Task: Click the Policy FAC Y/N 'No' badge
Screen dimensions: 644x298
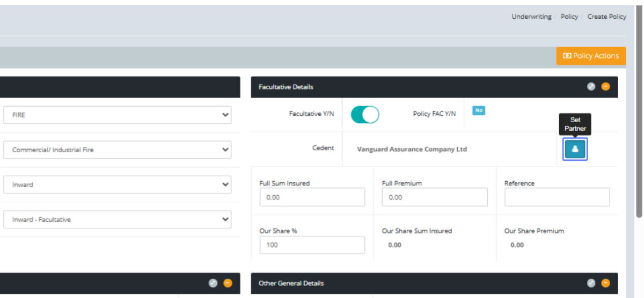Action: tap(478, 110)
